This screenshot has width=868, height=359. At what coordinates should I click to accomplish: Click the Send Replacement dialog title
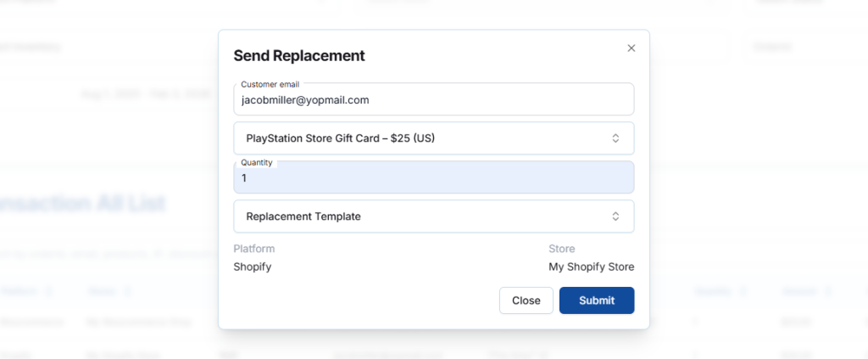[x=299, y=56]
